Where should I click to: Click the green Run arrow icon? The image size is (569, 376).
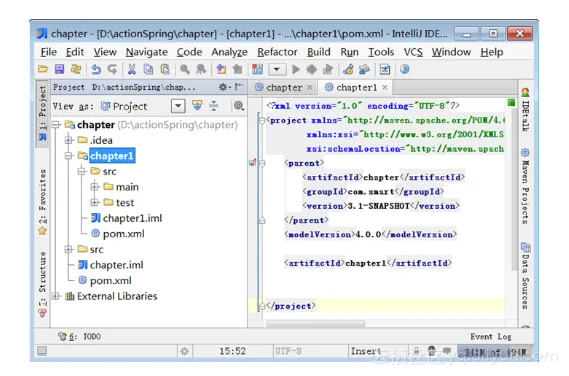click(296, 69)
